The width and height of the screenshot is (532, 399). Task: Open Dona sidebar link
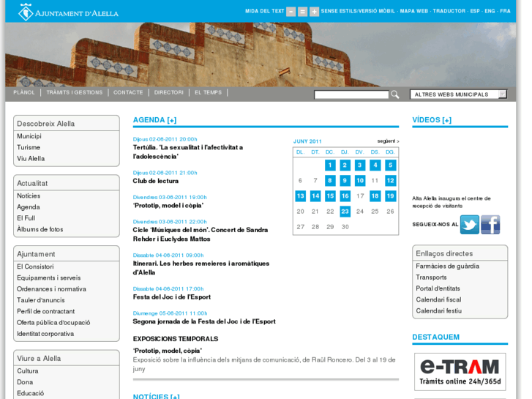coord(25,382)
